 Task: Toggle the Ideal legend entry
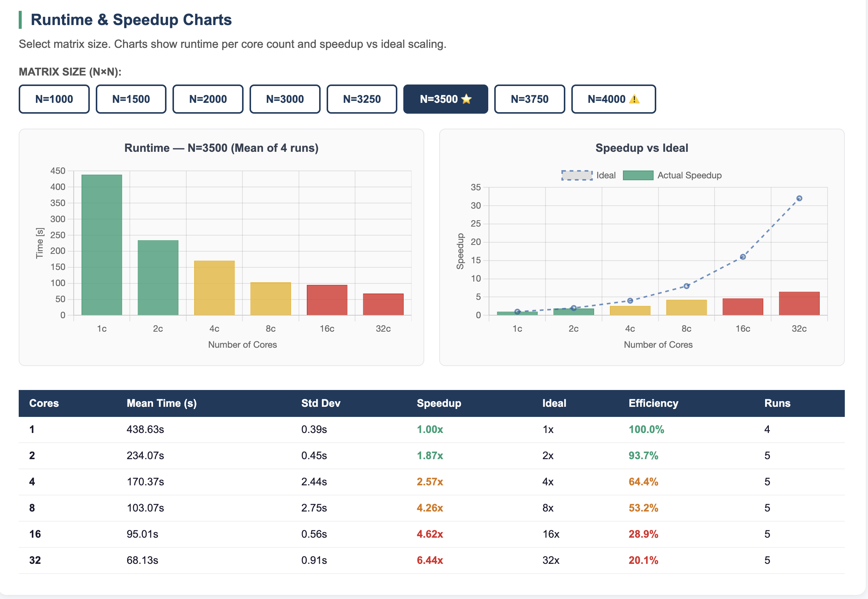coord(589,175)
